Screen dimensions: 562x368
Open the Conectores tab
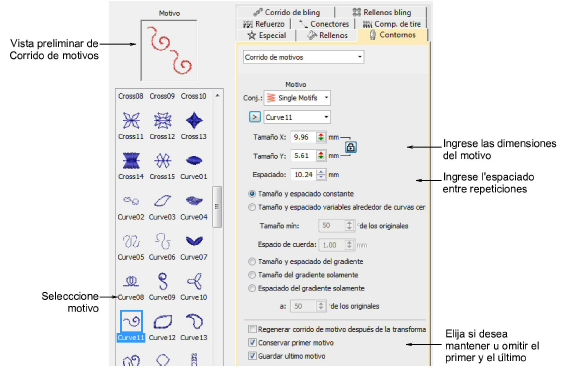(324, 24)
